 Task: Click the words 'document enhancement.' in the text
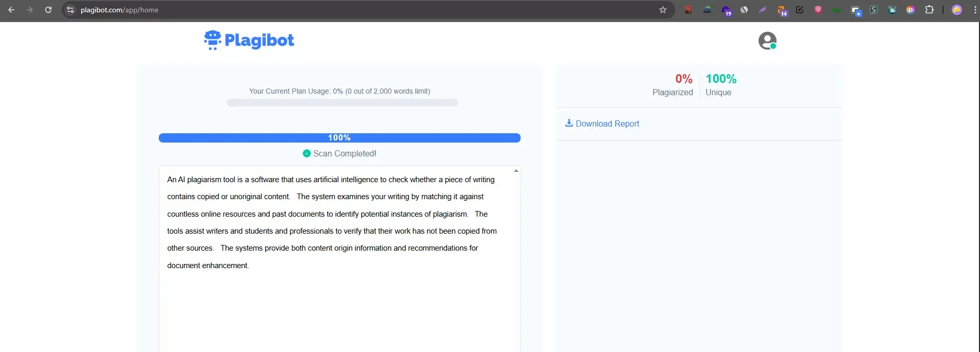point(208,266)
